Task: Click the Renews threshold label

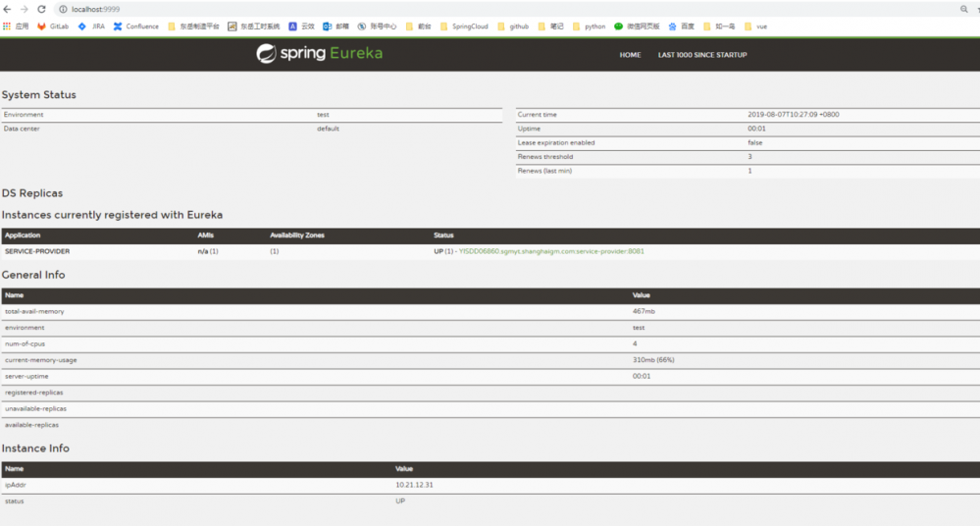Action: coord(545,157)
